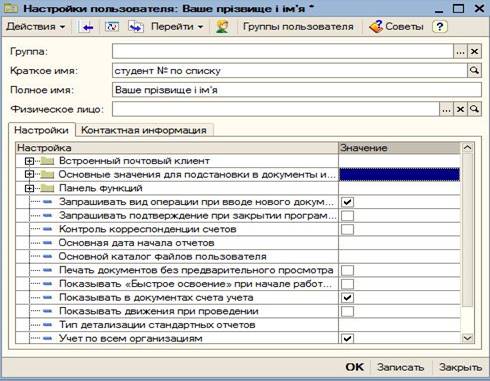Click the blue back arrow toolbar icon
The height and width of the screenshot is (381, 490).
coord(87,27)
